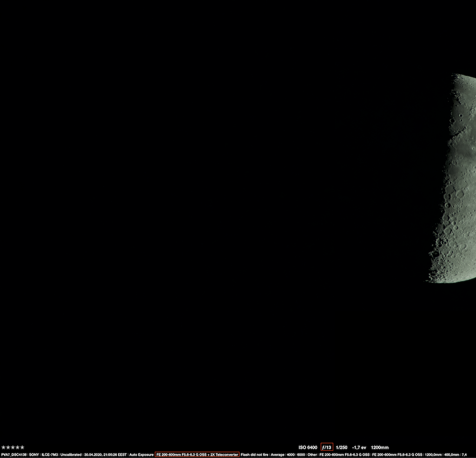The height and width of the screenshot is (458, 476).
Task: Toggle the Auto Exposure indicator
Action: (141, 455)
